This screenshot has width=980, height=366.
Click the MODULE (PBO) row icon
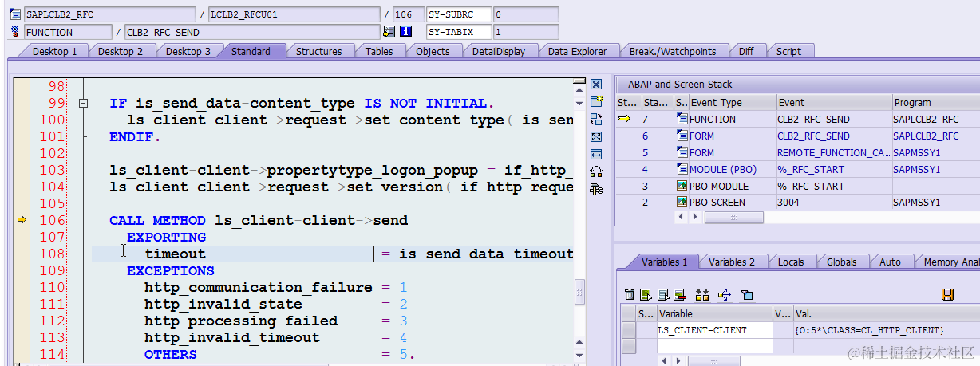pos(682,169)
